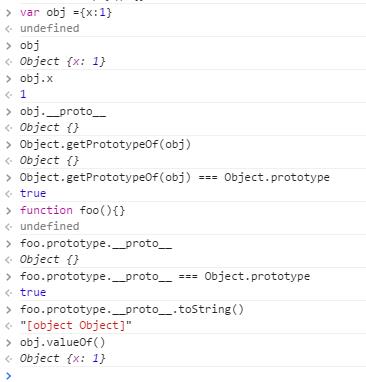Expand 'Object {}' under obj.__proto__
This screenshot has height=382, width=366.
49,128
